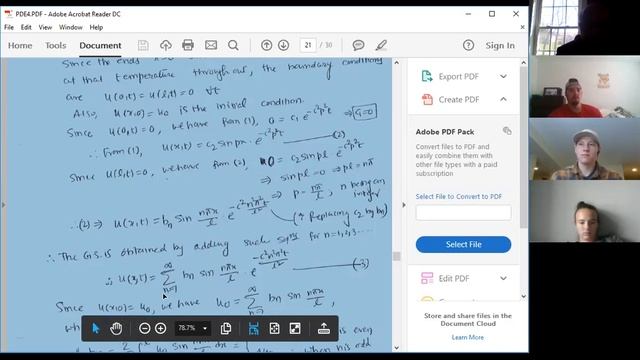
Task: Go to previous page arrow
Action: pos(267,45)
